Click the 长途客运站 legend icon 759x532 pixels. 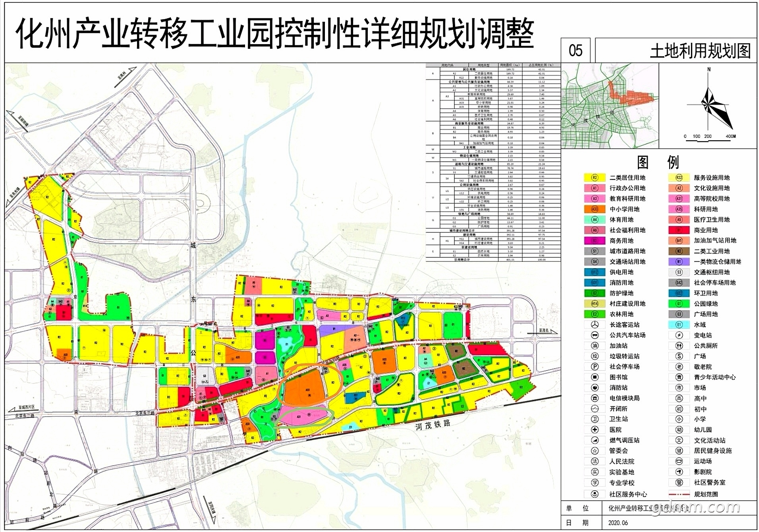click(x=595, y=325)
